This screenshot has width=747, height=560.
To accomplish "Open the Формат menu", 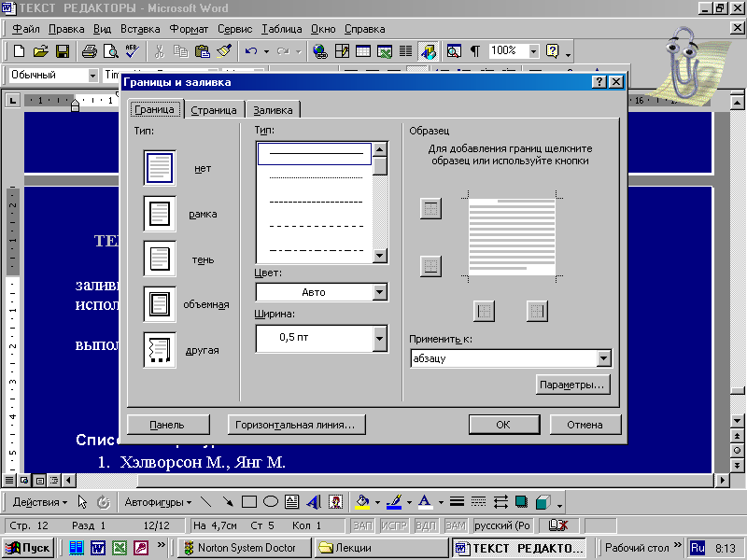I will pyautogui.click(x=190, y=29).
